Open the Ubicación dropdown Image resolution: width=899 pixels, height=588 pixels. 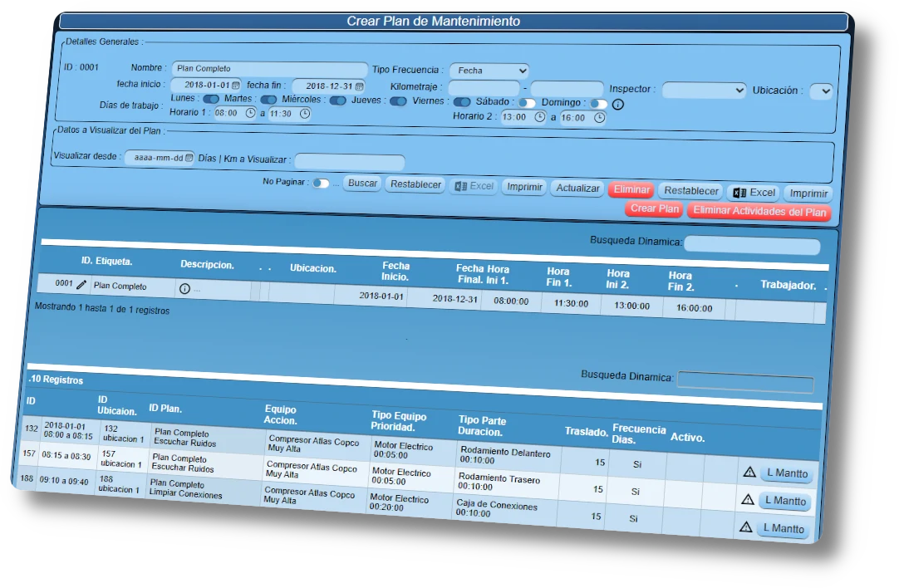(x=820, y=91)
